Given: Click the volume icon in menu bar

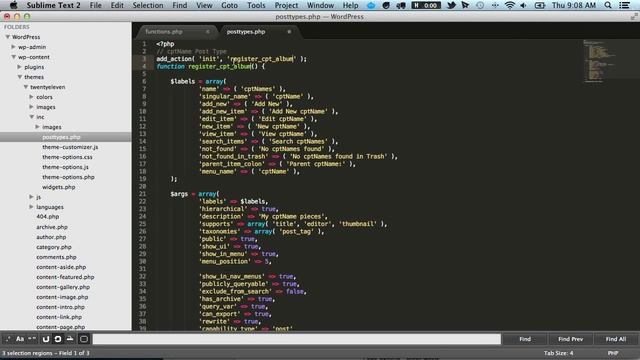Looking at the screenshot, I should [524, 5].
